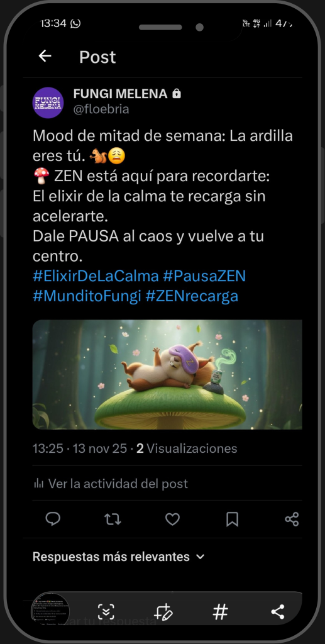
Task: Like the post with the heart icon
Action: 172,519
